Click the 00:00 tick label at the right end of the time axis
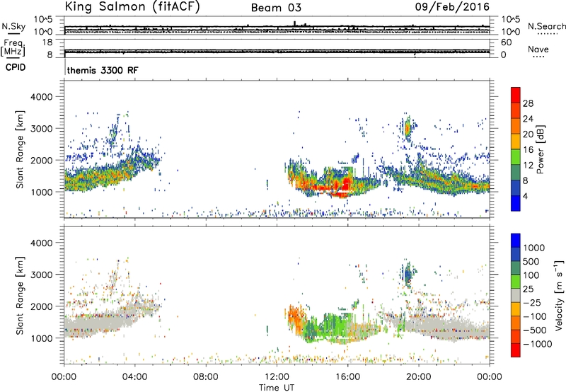Image resolution: width=566 pixels, height=392 pixels. 490,377
